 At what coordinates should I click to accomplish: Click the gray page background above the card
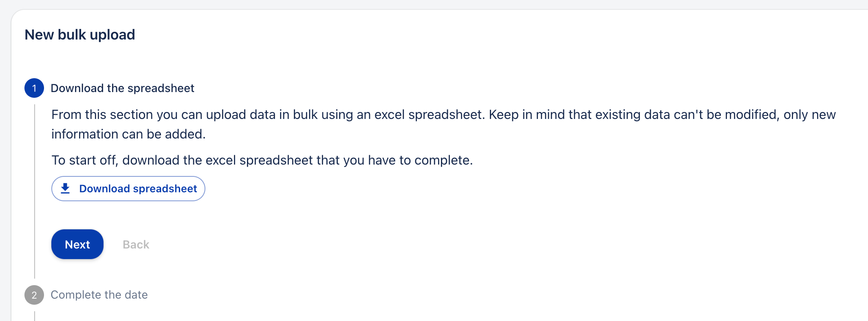[x=408, y=4]
